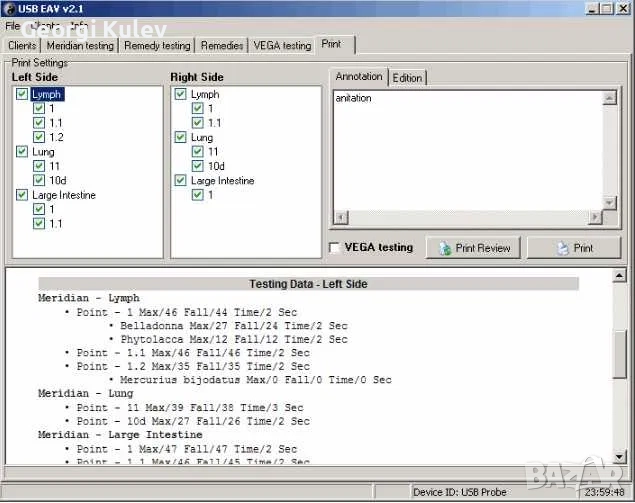The height and width of the screenshot is (503, 635).
Task: Open the File menu
Action: (x=13, y=25)
